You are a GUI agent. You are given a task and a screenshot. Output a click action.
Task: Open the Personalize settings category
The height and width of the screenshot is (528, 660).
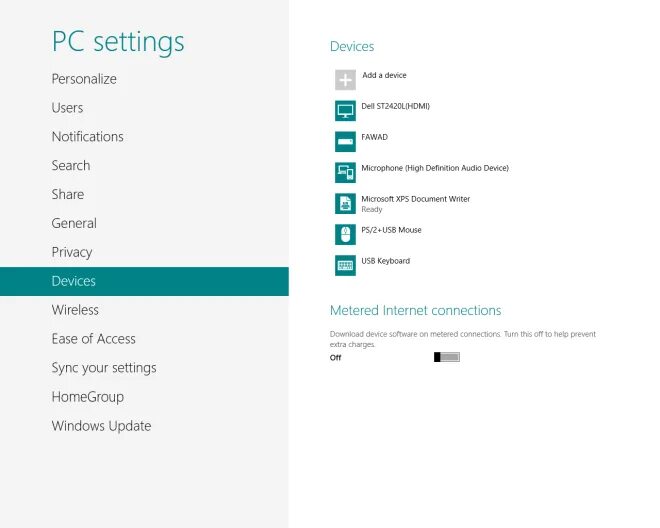84,79
